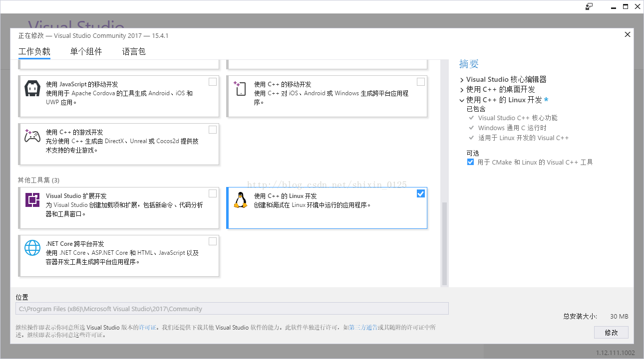
Task: Select 使用 C++ 的游戏开发 card title
Action: [x=74, y=132]
